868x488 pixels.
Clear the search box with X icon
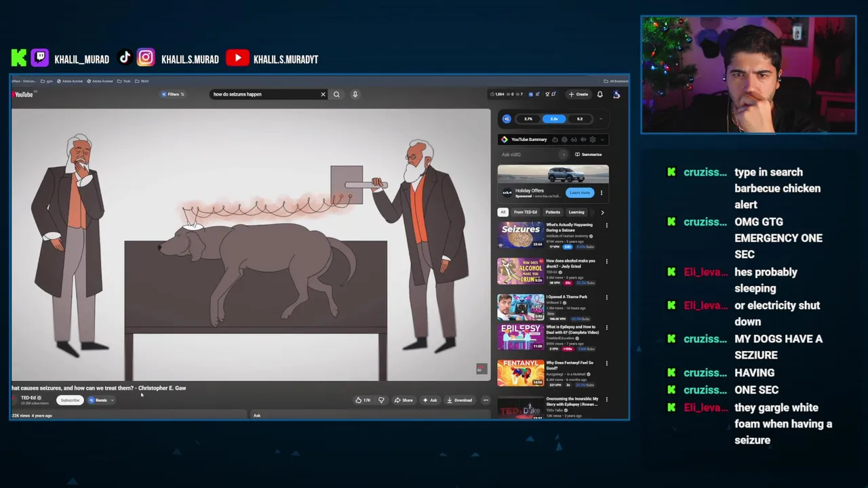[x=323, y=94]
